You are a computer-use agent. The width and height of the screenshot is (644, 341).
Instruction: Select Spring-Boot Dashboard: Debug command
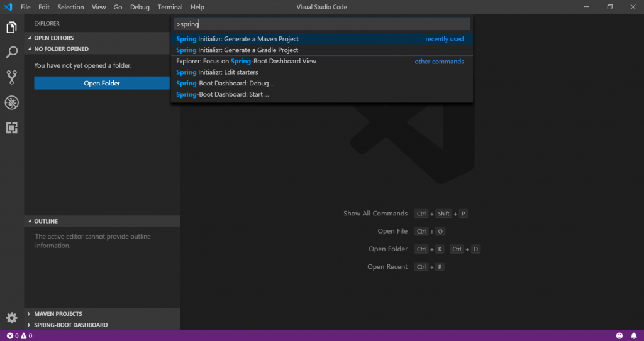[x=322, y=84]
